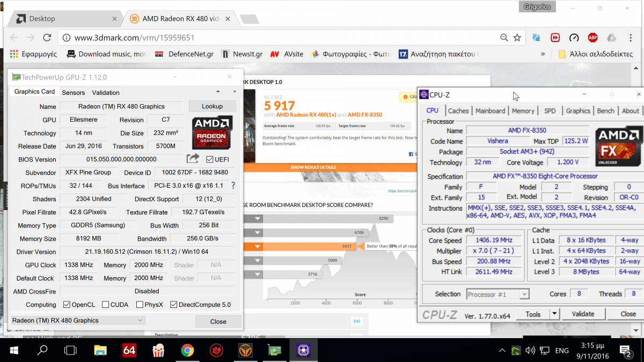644x362 pixels.
Task: Open the Άλλοι σελιδοδείκτες bookmarks folder
Action: click(596, 54)
